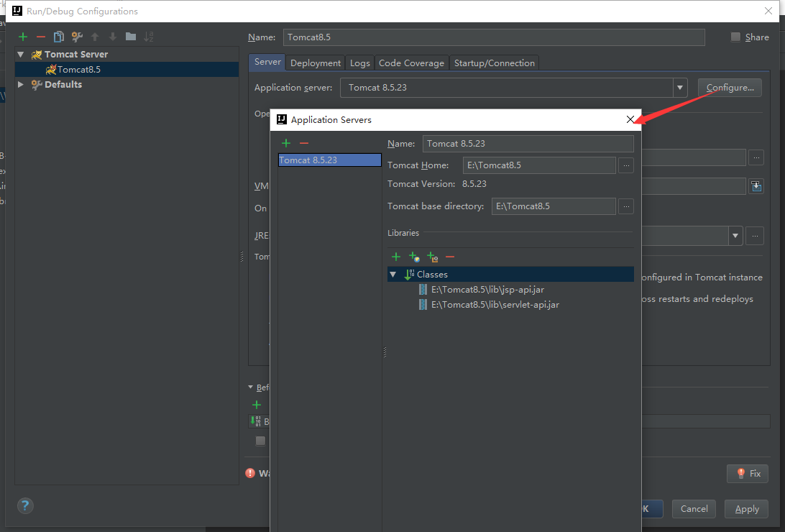
Task: Switch to the Deployment tab
Action: click(x=316, y=63)
